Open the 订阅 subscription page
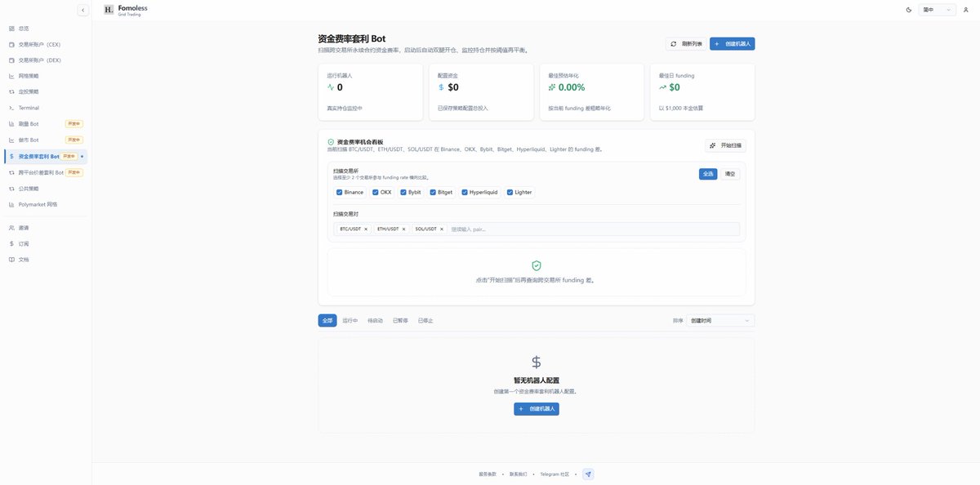 45,243
